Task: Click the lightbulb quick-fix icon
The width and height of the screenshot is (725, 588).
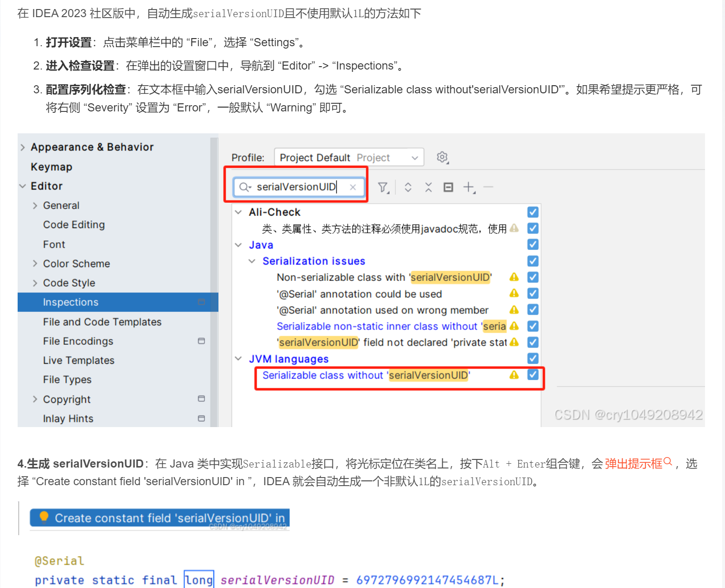Action: [44, 517]
